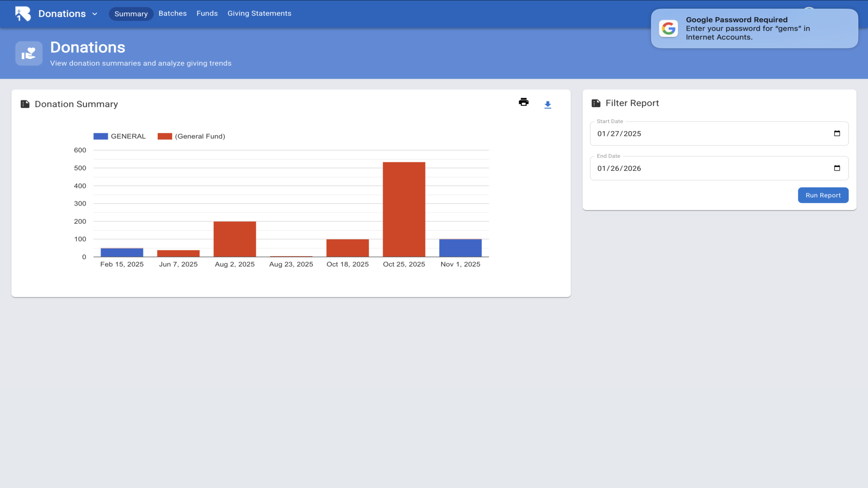The height and width of the screenshot is (488, 868).
Task: Click the Donation Summary document icon
Action: pyautogui.click(x=25, y=104)
